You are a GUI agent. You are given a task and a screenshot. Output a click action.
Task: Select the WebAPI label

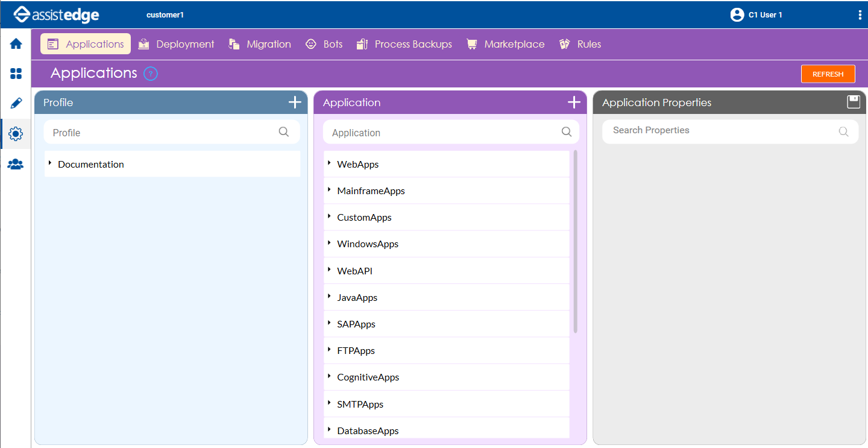point(355,271)
